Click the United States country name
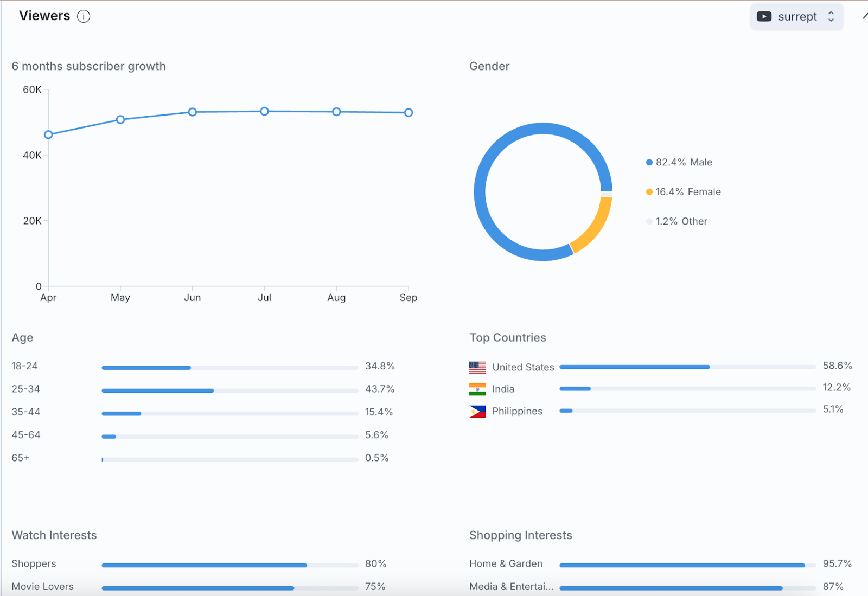868x596 pixels. 523,367
